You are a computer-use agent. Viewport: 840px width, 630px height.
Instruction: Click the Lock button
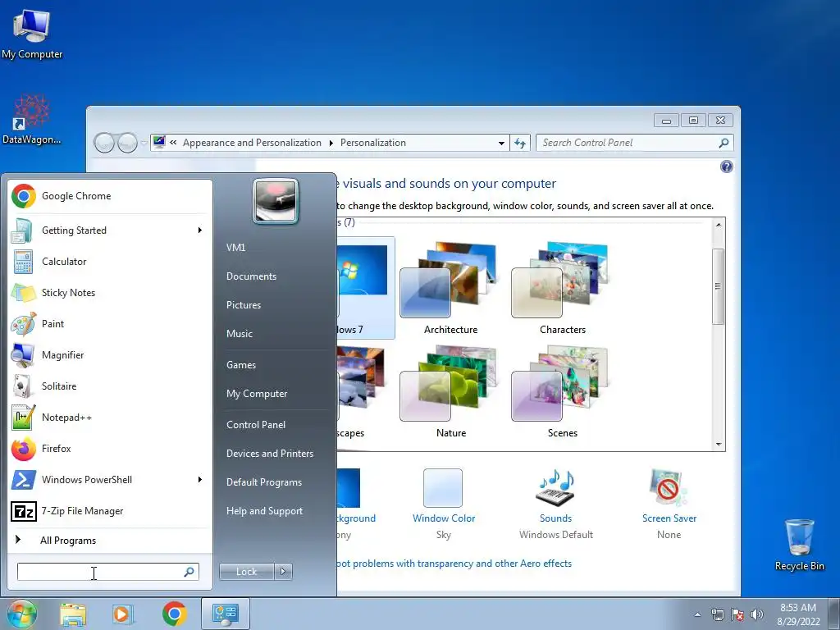(247, 572)
